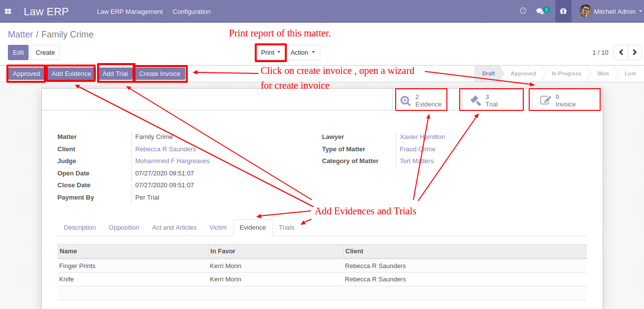Viewport: 644px width, 309px height.
Task: Open the Invoice pencil stat button
Action: 565,100
